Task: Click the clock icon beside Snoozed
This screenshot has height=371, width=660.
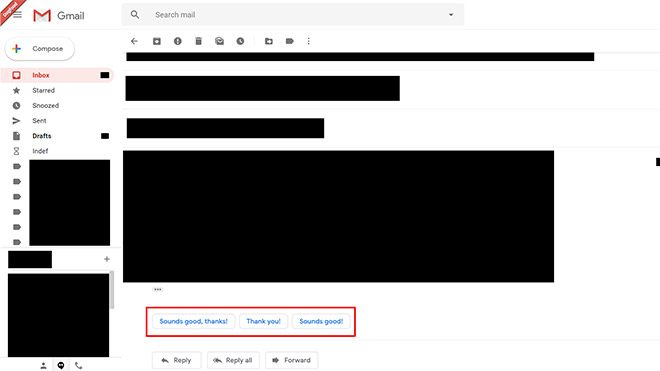Action: [16, 105]
